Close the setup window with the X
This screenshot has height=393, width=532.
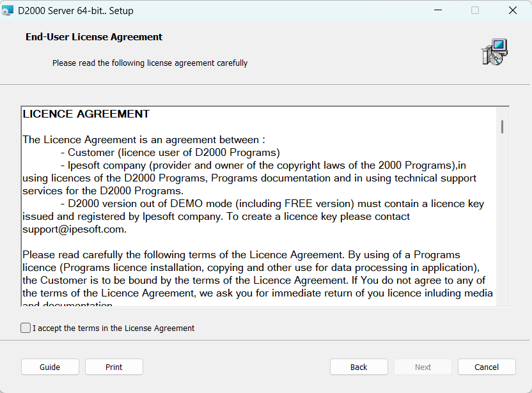(512, 11)
